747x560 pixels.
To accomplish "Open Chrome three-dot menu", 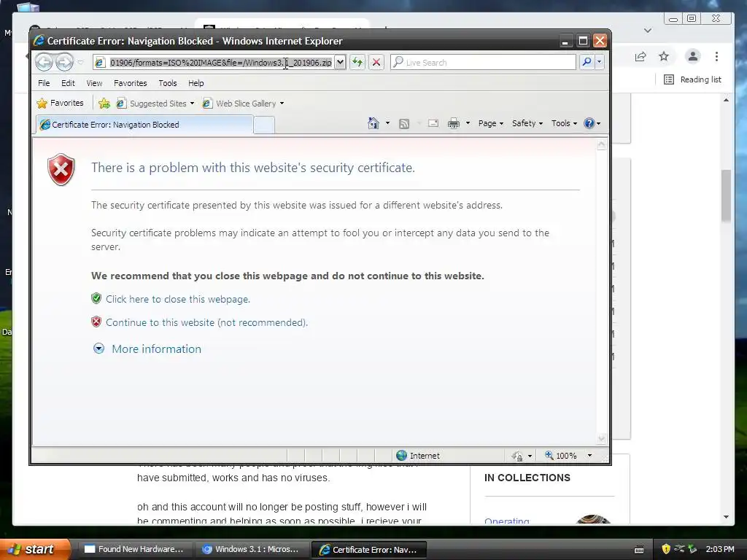I will pos(716,57).
